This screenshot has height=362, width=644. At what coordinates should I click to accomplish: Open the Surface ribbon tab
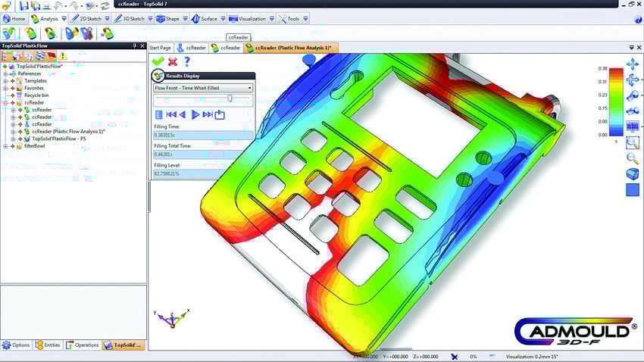[x=208, y=19]
